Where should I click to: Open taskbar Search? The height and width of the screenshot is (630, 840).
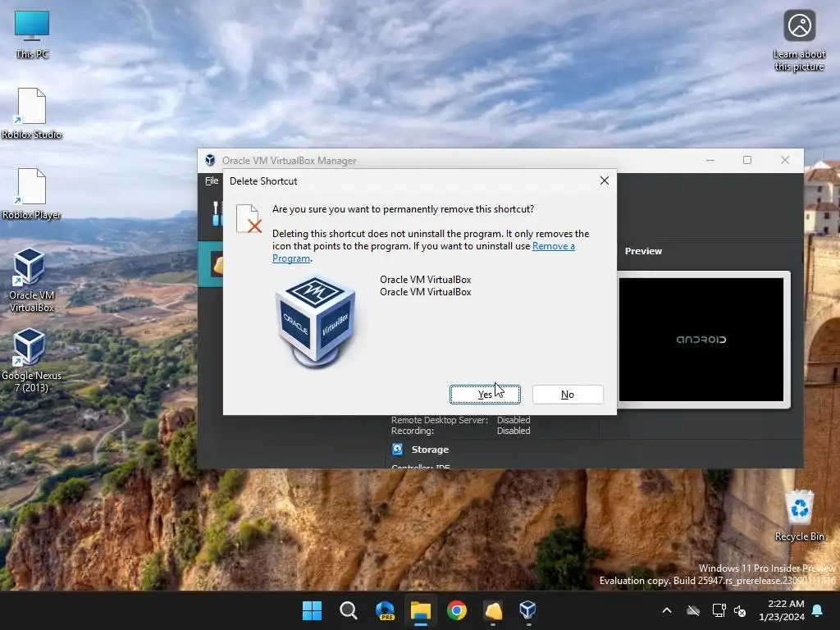tap(348, 610)
